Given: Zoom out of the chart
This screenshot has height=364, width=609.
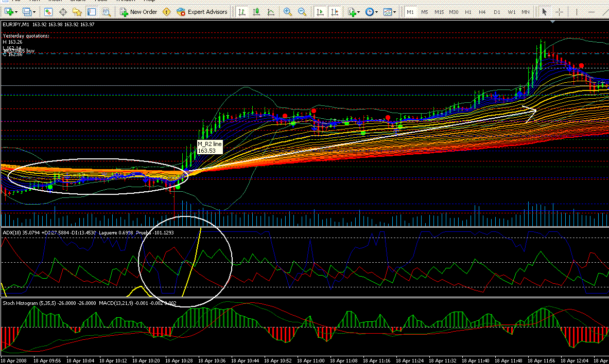Looking at the screenshot, I should click(x=302, y=12).
